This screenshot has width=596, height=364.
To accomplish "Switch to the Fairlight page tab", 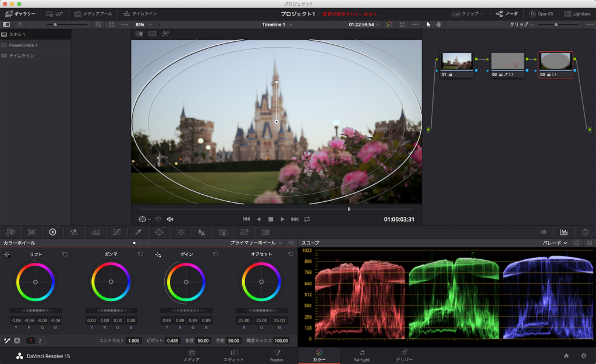I will coord(361,356).
